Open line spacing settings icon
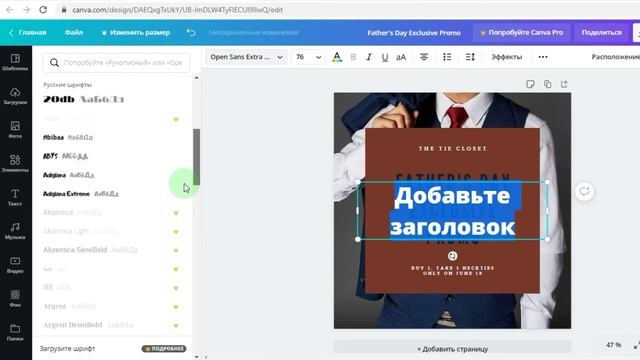This screenshot has width=640, height=360. [x=470, y=57]
